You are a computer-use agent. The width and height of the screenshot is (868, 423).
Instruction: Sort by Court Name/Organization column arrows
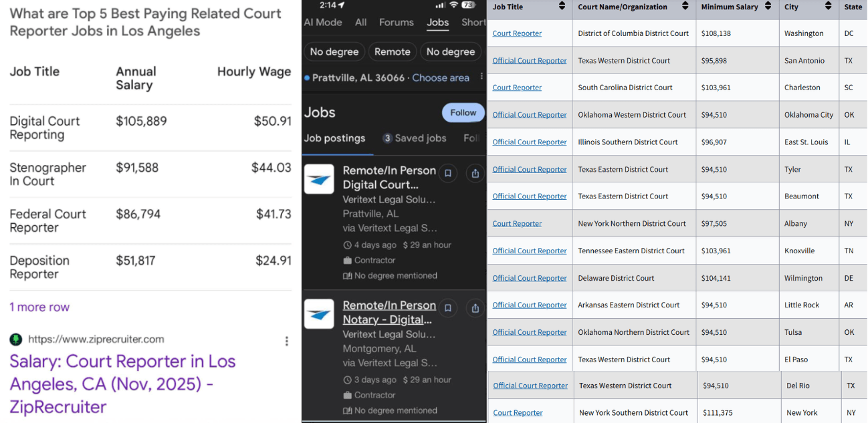(x=685, y=7)
